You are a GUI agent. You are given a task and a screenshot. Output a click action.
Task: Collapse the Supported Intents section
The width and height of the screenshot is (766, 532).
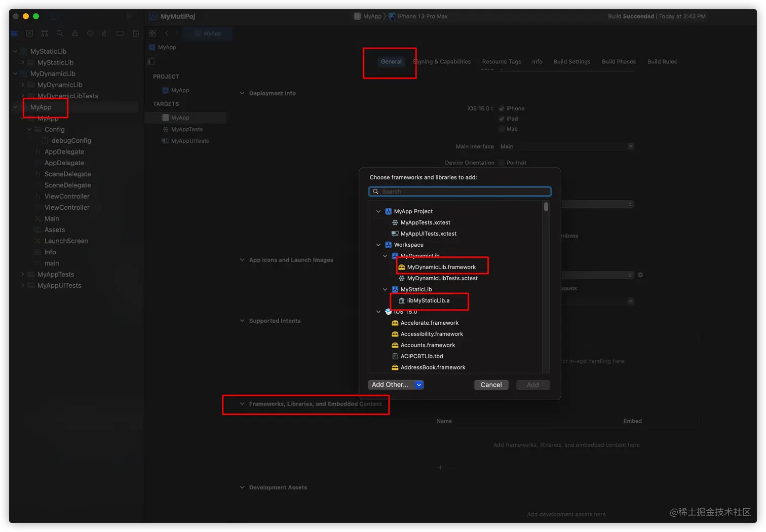(242, 321)
